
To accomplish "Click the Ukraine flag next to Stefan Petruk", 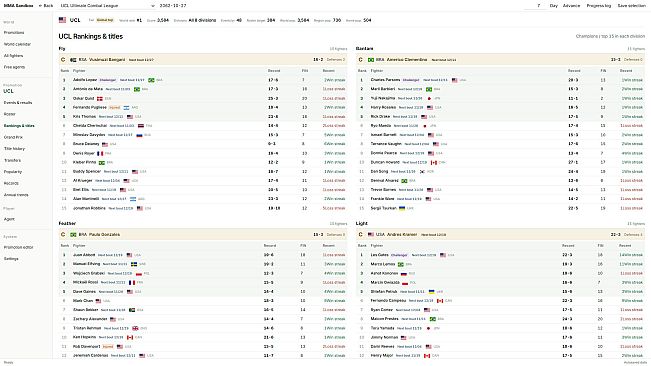I will (431, 292).
